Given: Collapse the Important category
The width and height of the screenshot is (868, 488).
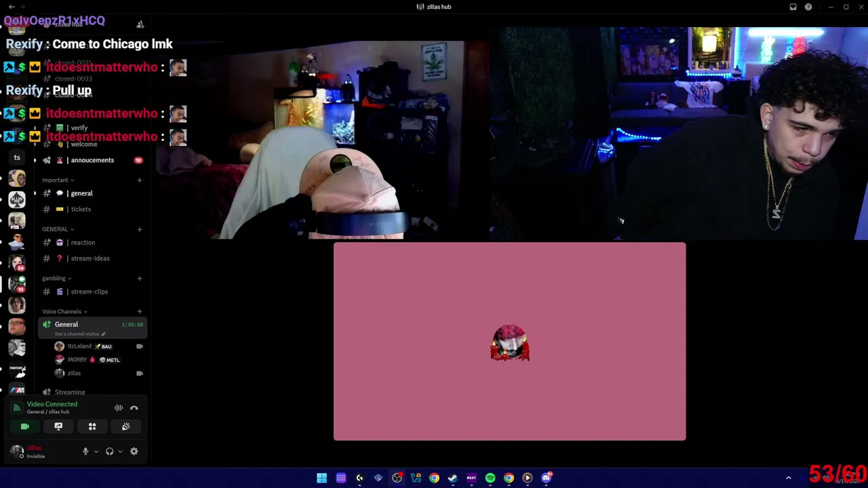Looking at the screenshot, I should [58, 180].
